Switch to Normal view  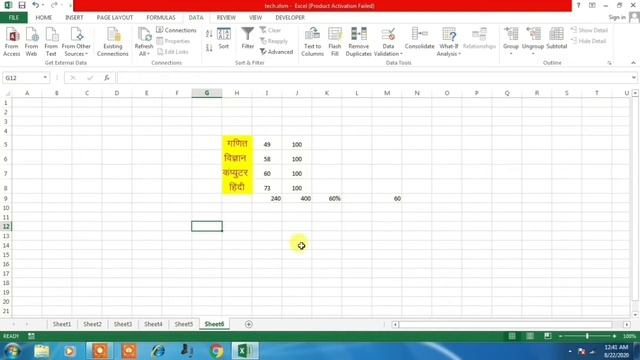512,336
